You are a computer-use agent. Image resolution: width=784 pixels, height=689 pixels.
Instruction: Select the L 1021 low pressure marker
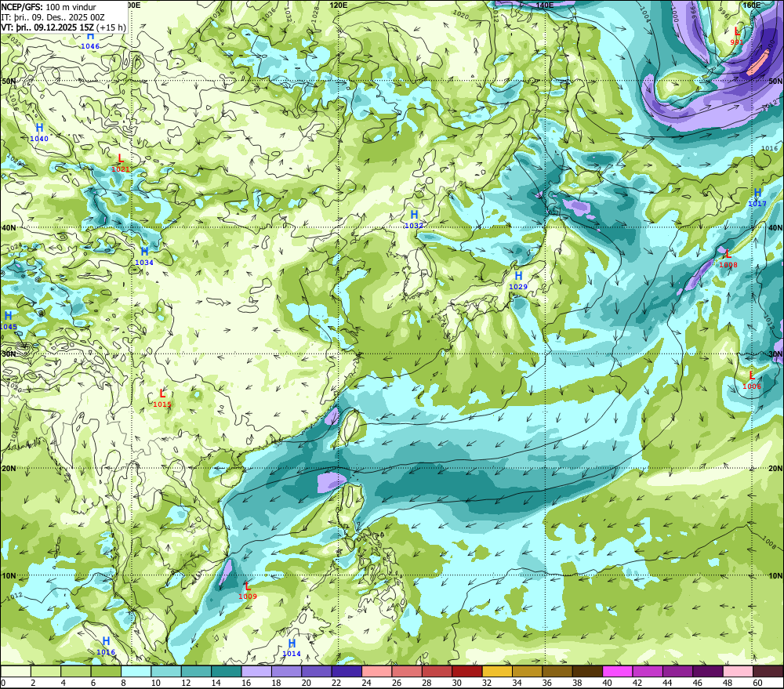pos(121,163)
